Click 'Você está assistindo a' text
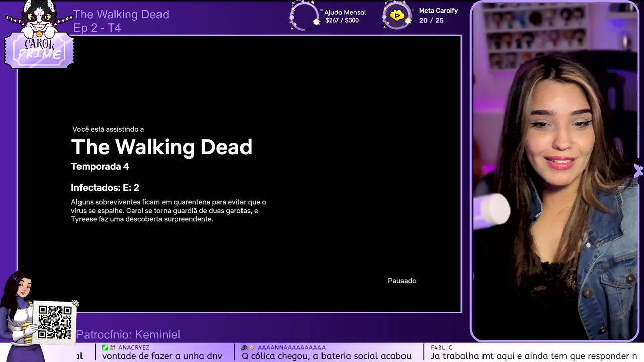The image size is (644, 362). tap(108, 129)
